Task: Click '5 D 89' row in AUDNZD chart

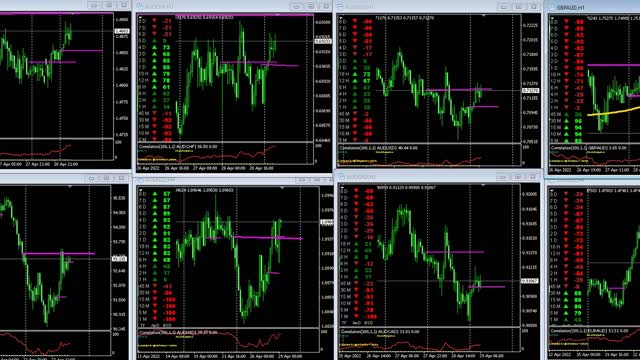Action: coord(156,213)
